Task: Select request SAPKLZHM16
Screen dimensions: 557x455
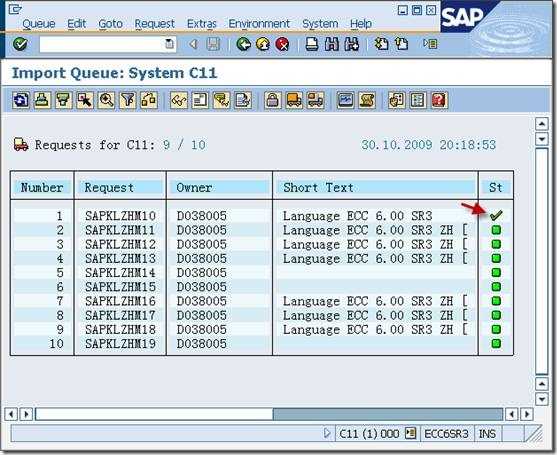Action: click(120, 301)
